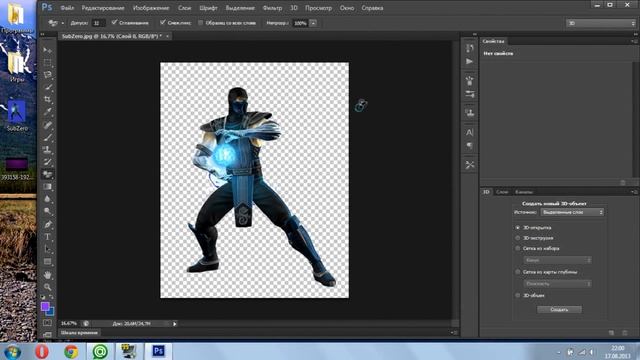The width and height of the screenshot is (640, 360).
Task: Open the tool preset picker arrow
Action: tap(62, 23)
